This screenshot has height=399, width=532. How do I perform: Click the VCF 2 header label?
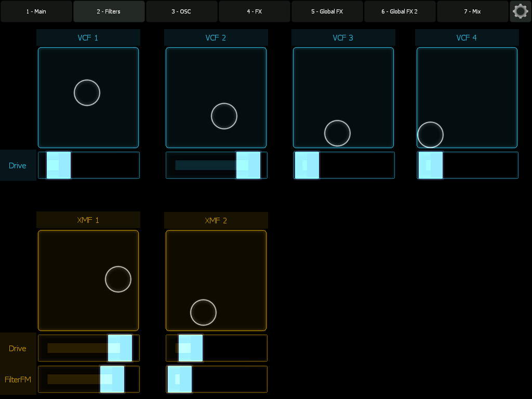coord(216,37)
